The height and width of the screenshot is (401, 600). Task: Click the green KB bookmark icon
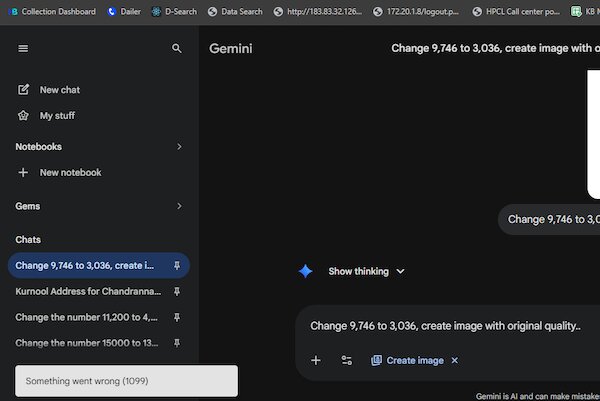576,12
